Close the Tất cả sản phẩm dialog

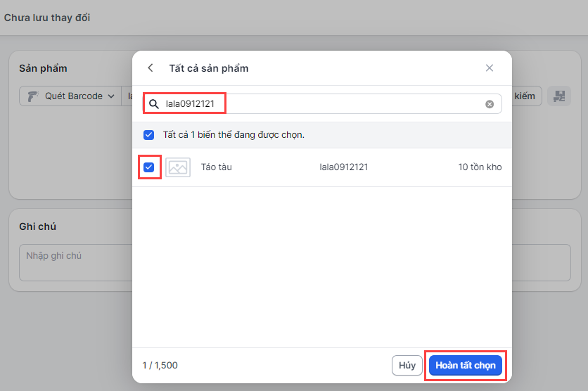tap(490, 68)
